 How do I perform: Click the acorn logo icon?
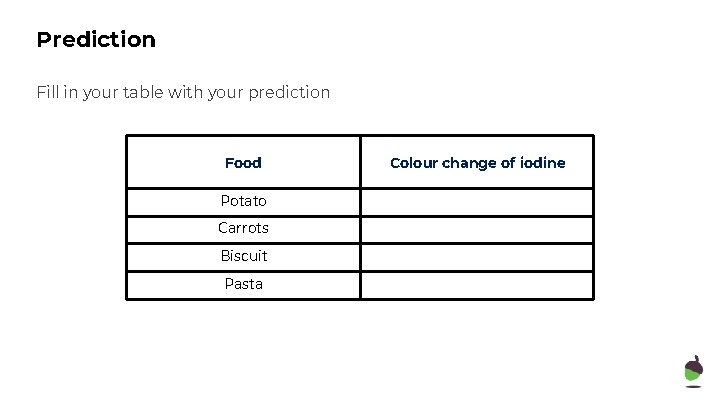tap(693, 371)
